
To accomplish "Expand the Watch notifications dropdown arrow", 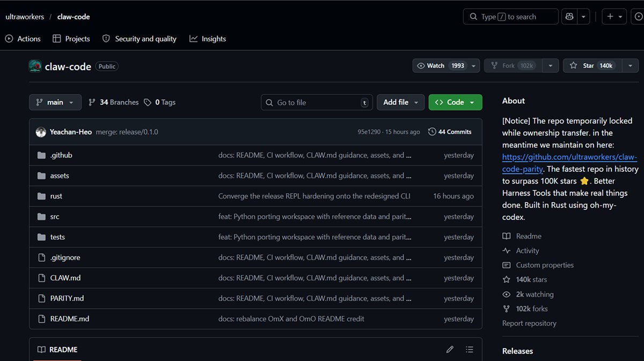I will click(x=473, y=65).
